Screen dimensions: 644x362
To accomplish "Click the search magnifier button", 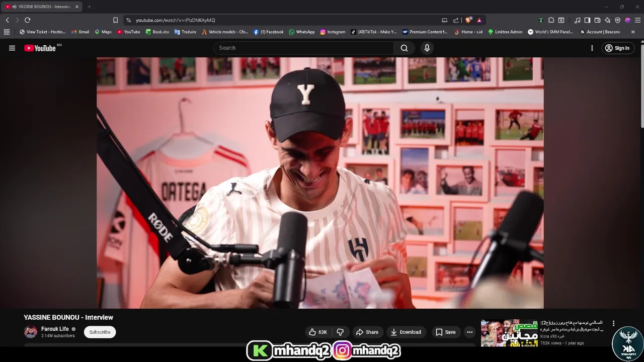I will [404, 48].
